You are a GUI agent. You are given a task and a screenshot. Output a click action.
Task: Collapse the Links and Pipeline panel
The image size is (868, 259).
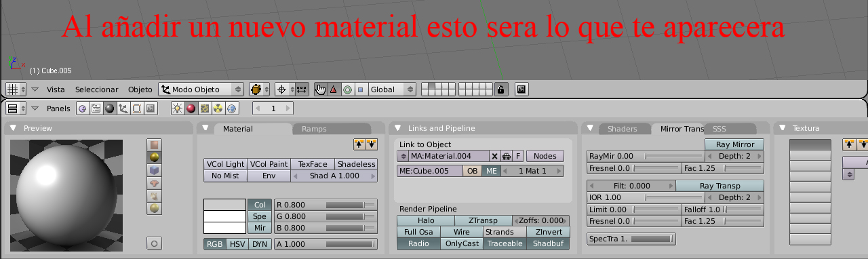pyautogui.click(x=398, y=128)
